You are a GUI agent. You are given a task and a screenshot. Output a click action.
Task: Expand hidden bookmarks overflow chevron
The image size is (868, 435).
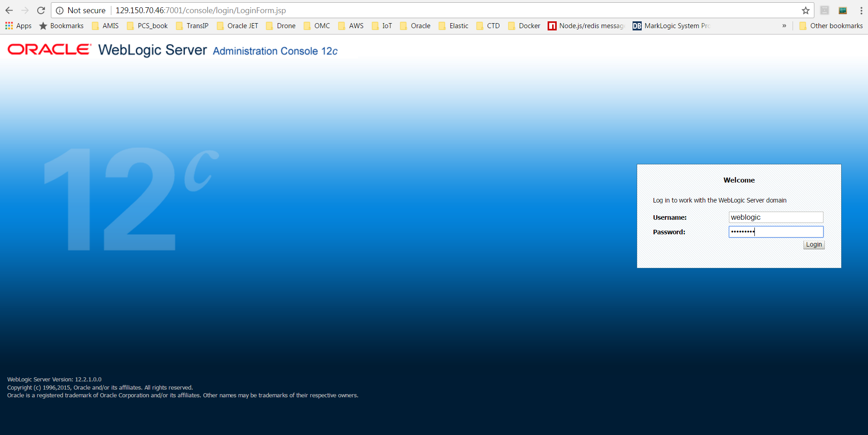coord(784,26)
